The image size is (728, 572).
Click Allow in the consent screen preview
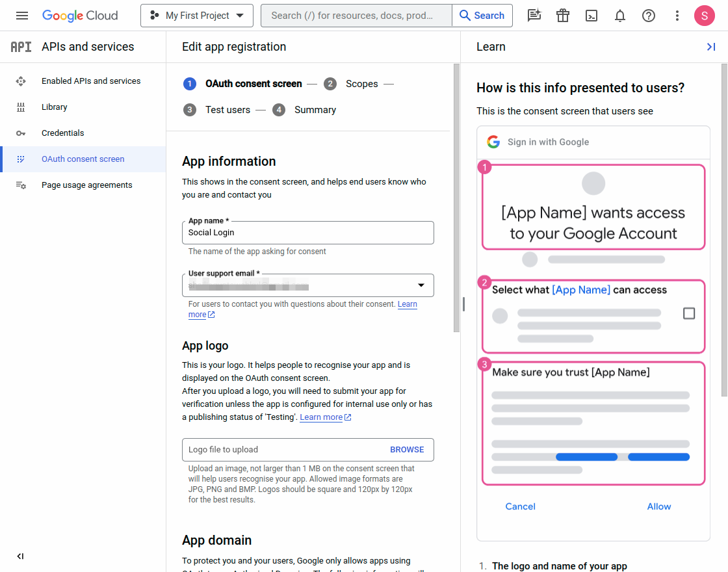tap(659, 506)
